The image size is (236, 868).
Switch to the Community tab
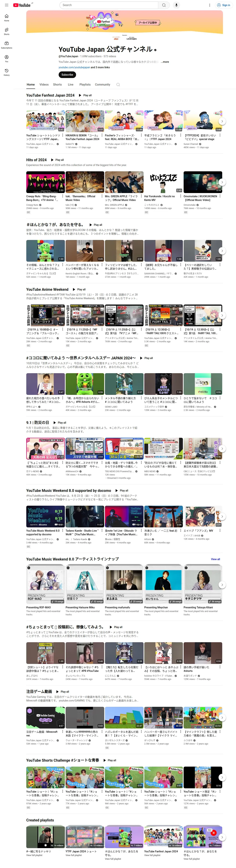tap(103, 85)
